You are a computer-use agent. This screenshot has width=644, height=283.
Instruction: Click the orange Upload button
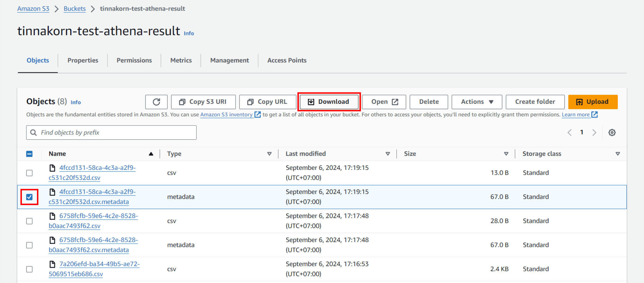[x=593, y=102]
